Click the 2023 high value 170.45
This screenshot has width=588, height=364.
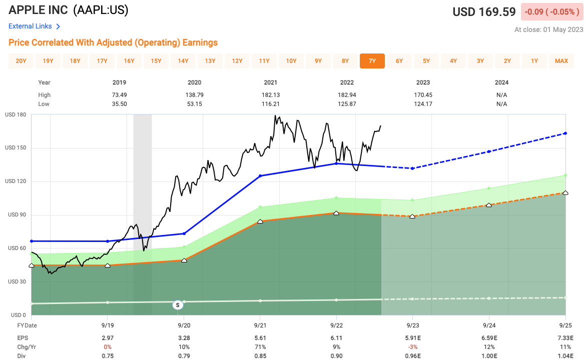click(x=423, y=95)
